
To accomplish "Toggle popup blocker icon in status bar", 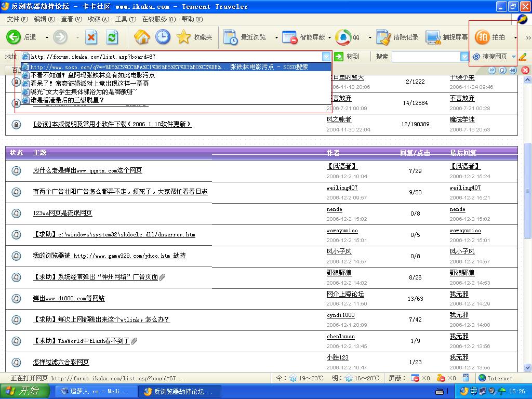I will click(416, 378).
